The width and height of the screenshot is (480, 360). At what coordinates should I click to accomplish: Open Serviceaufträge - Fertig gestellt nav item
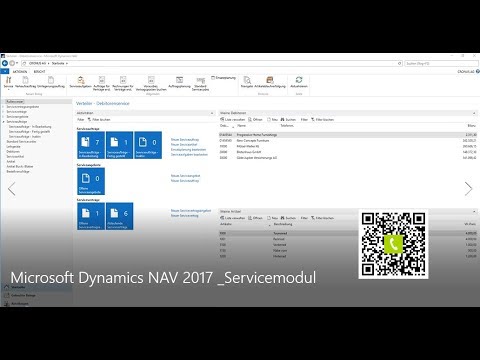30,132
